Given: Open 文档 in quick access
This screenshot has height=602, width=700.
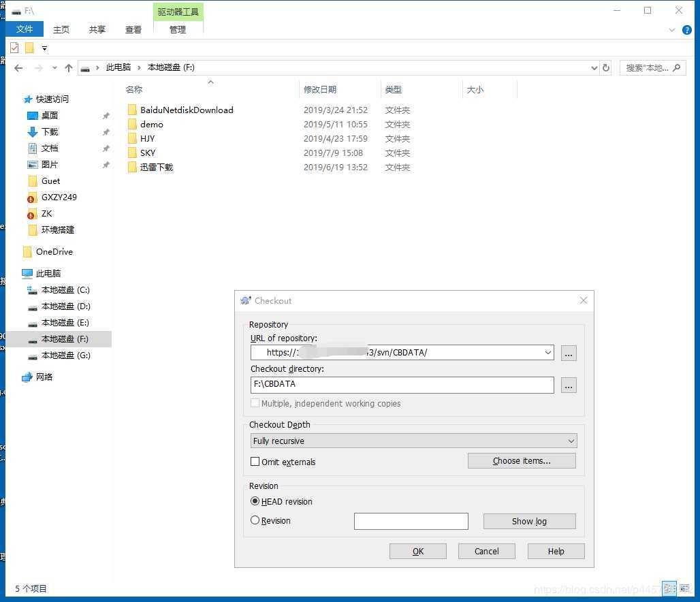Looking at the screenshot, I should pyautogui.click(x=50, y=148).
